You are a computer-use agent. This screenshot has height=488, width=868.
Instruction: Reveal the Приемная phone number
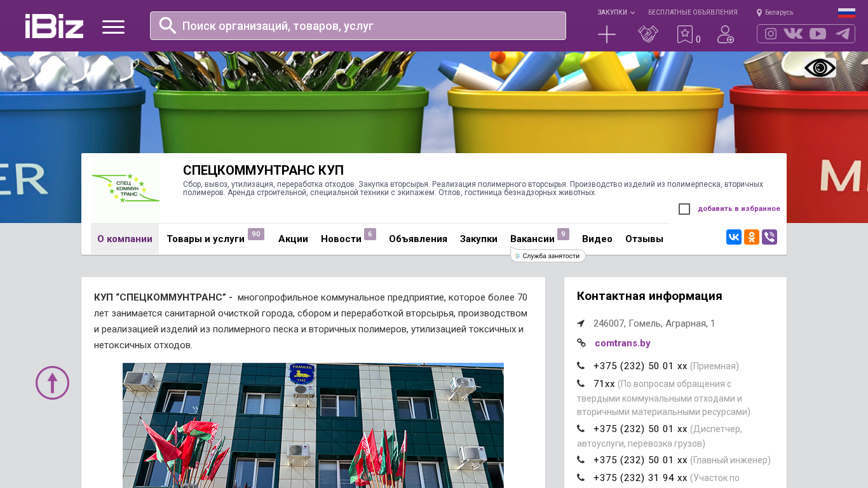pos(641,366)
